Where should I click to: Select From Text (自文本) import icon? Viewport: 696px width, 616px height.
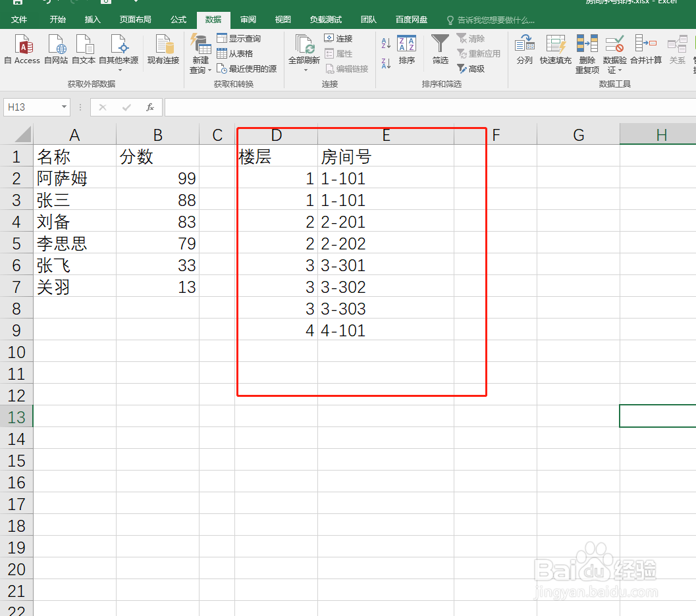tap(84, 49)
